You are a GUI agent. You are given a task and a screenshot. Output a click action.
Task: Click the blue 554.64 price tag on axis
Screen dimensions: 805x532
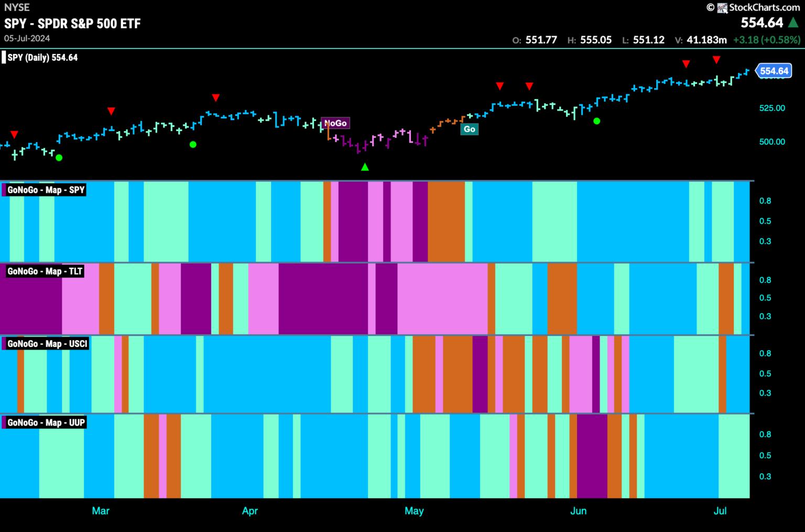point(774,71)
